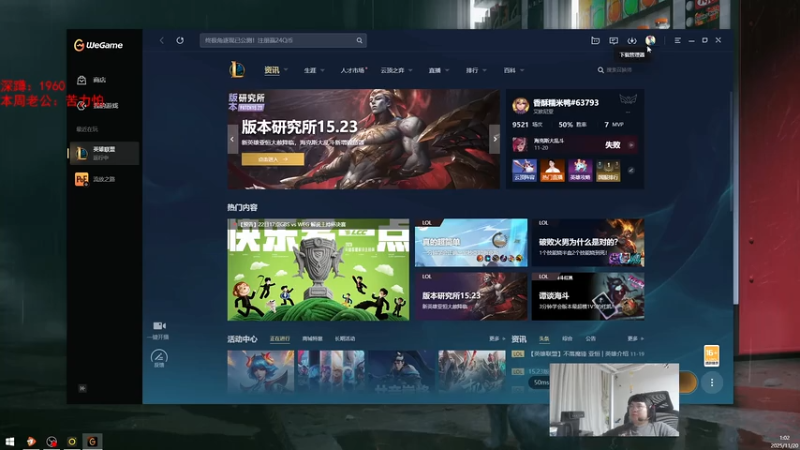Open the 英雄攻略 shortcut tile

(580, 170)
